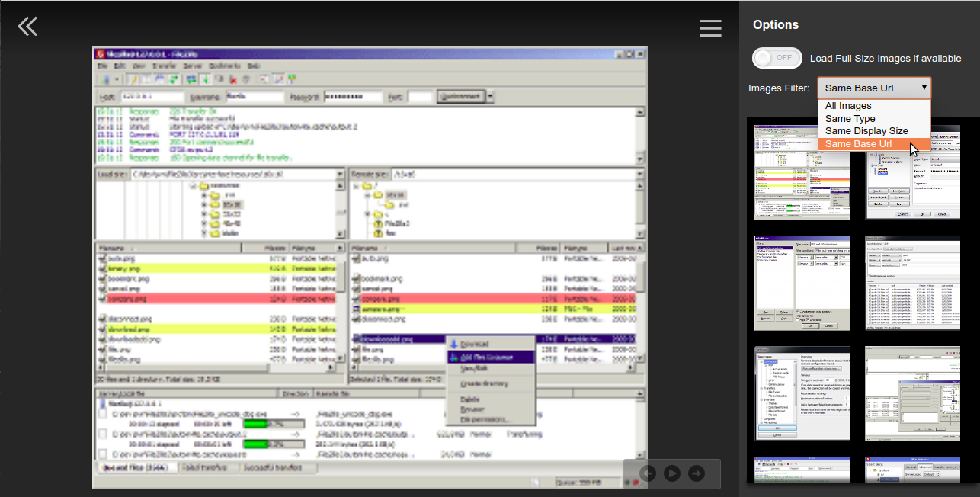Image resolution: width=980 pixels, height=497 pixels.
Task: Choose Same Display Size filter option
Action: pos(874,131)
